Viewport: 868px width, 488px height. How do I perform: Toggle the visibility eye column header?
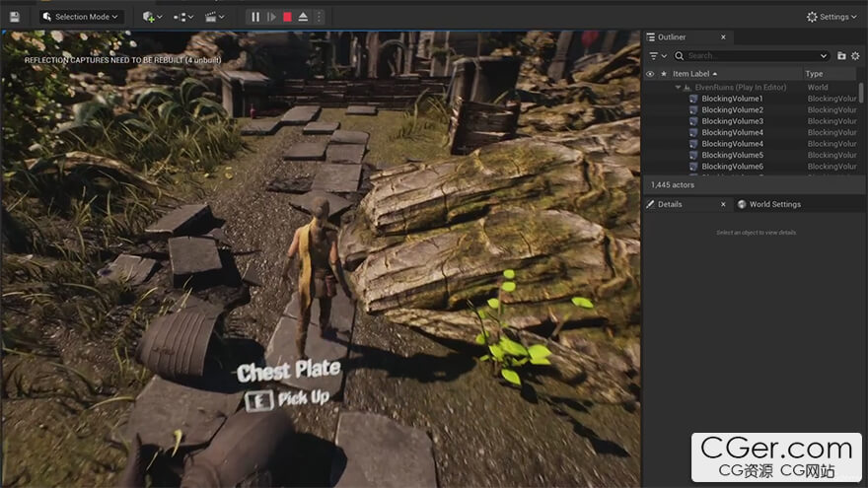(650, 74)
